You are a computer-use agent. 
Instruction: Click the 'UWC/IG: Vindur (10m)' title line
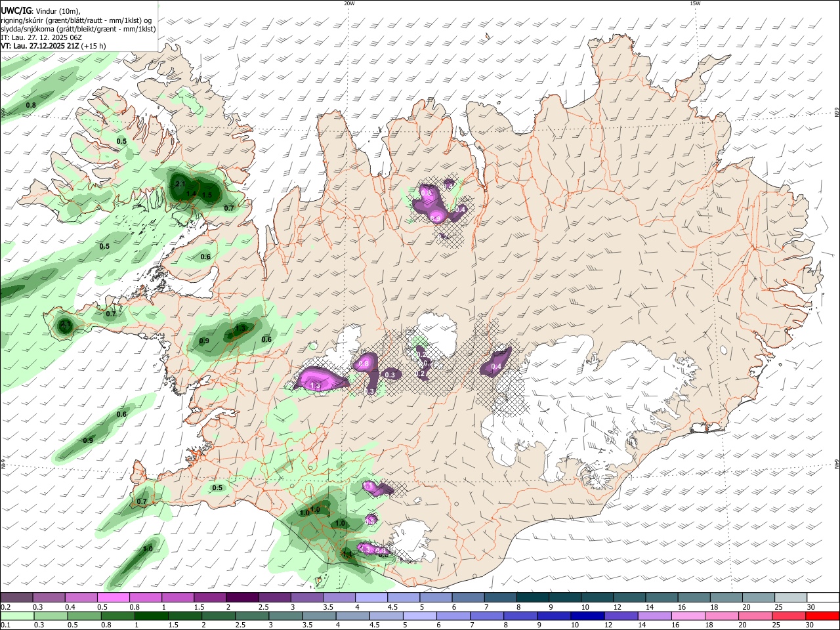[x=41, y=11]
